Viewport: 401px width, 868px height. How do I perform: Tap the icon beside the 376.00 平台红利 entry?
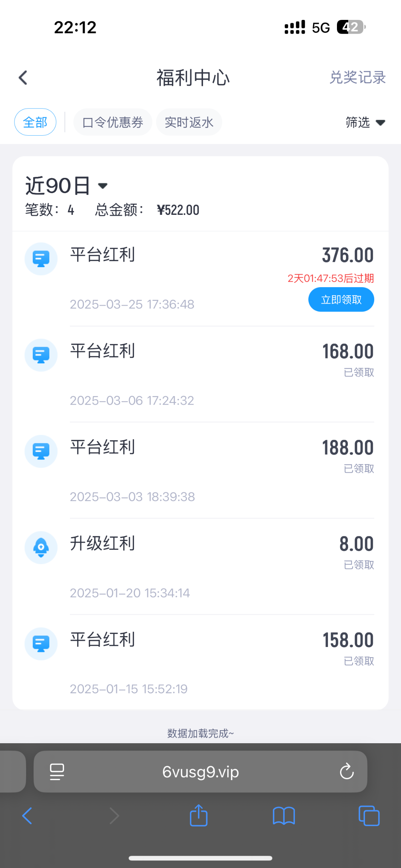click(x=41, y=259)
